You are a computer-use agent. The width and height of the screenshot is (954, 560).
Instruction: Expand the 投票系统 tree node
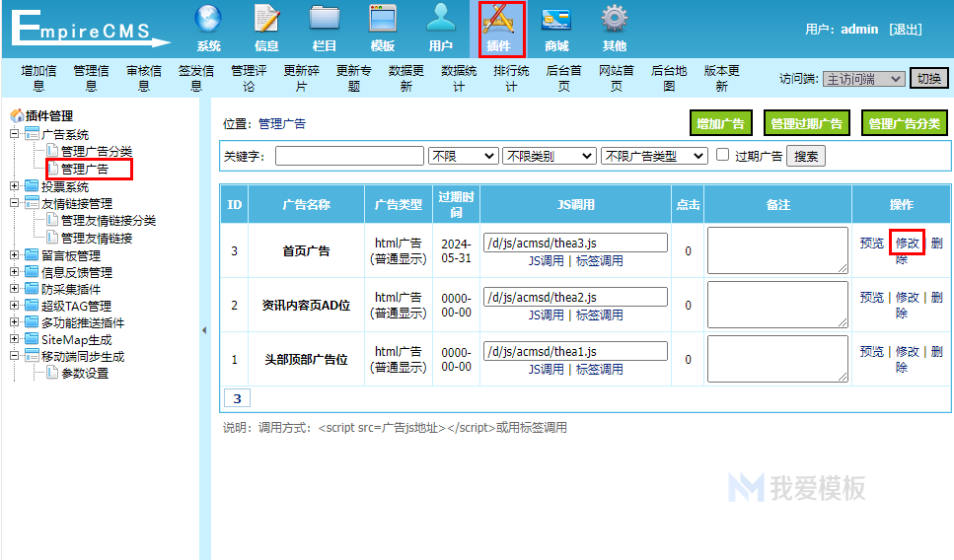tap(14, 186)
